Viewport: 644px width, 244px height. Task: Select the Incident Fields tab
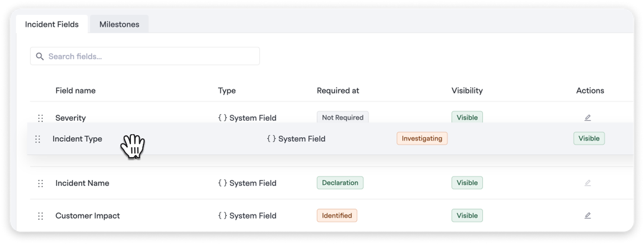[52, 24]
